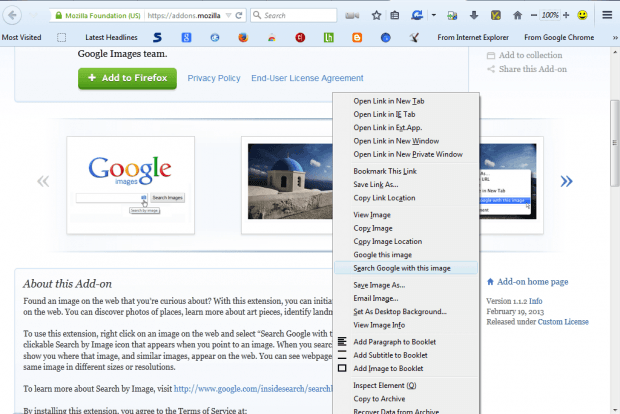
Task: Click the dark blue globe bookmark icon
Action: coord(386,38)
